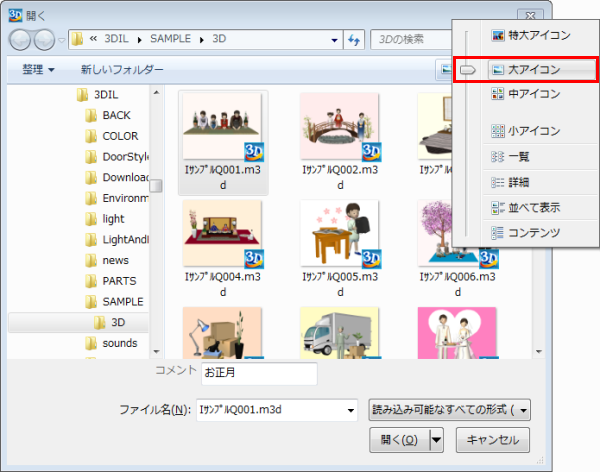
Task: Close the 開く dialog window
Action: pyautogui.click(x=530, y=15)
